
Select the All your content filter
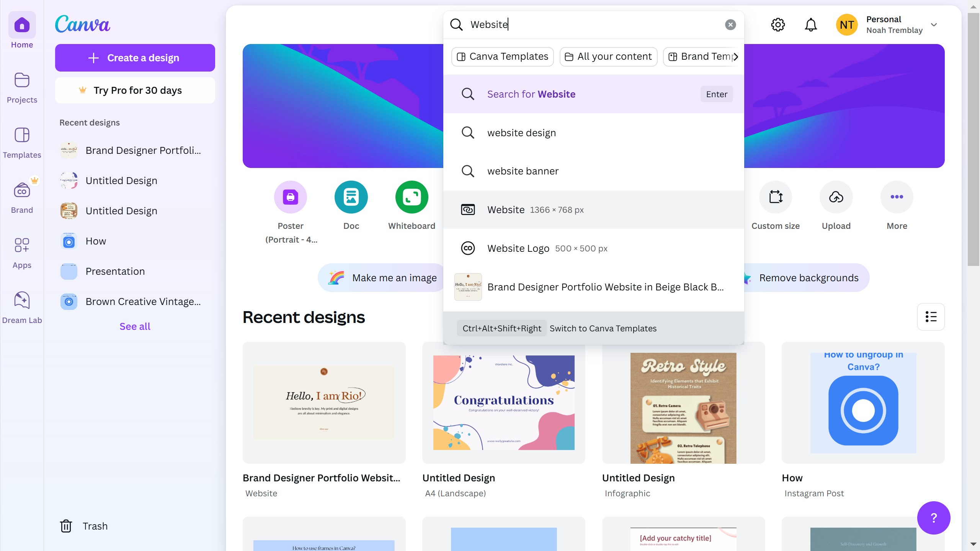[x=608, y=57]
